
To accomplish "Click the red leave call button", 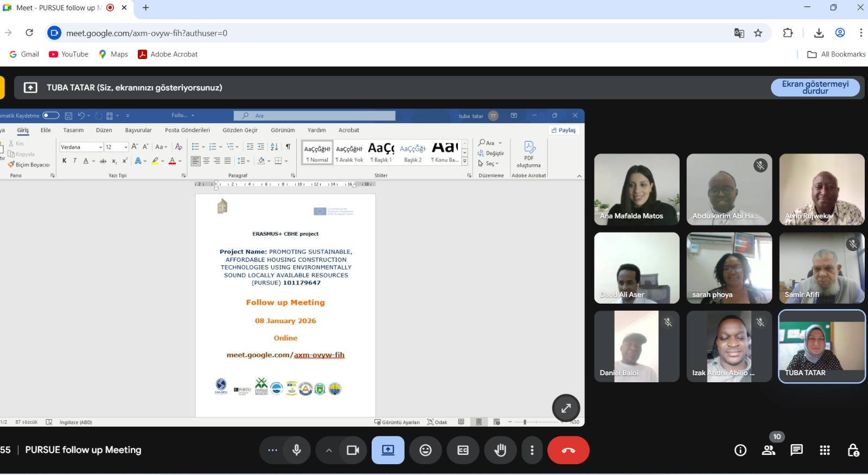I will coord(568,450).
